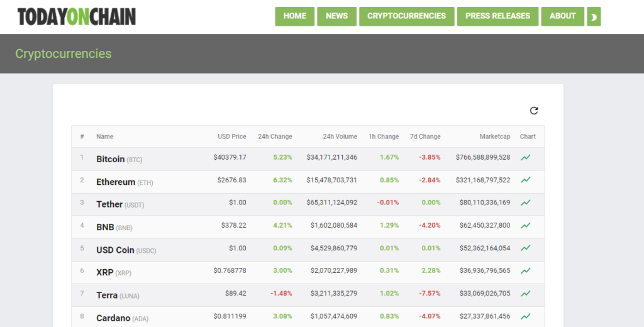Open the About page
This screenshot has height=327, width=644.
[x=563, y=16]
